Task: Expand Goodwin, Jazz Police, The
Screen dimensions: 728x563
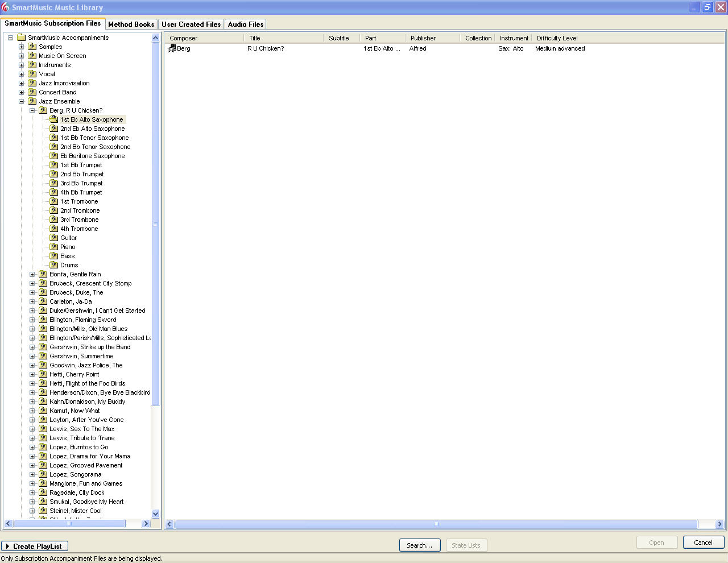Action: [32, 365]
